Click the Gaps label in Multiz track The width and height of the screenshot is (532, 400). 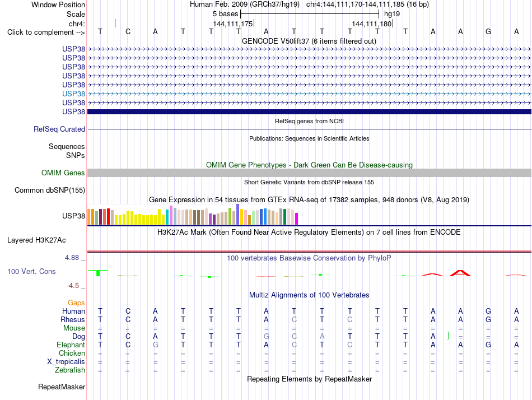tap(76, 303)
